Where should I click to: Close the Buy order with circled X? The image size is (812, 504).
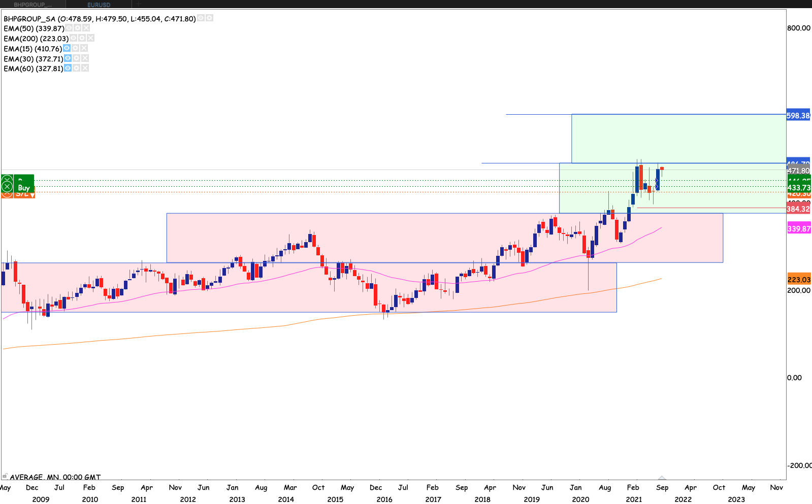(x=7, y=187)
